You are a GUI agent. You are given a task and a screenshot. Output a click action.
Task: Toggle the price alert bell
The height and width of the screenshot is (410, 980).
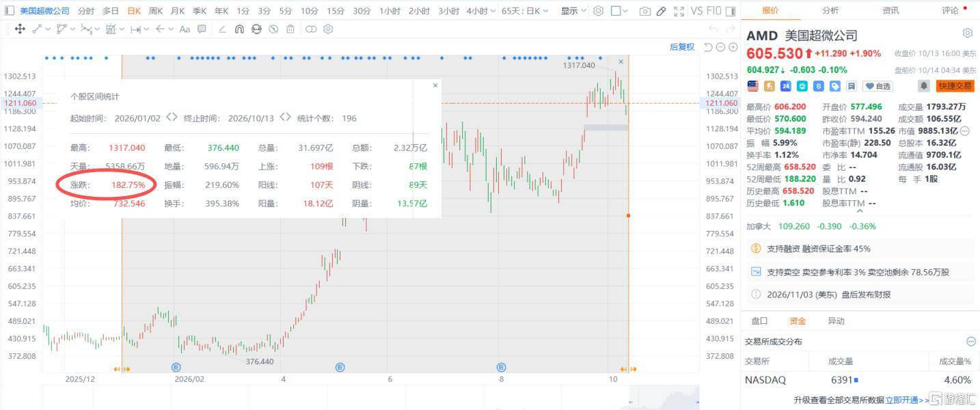(923, 86)
